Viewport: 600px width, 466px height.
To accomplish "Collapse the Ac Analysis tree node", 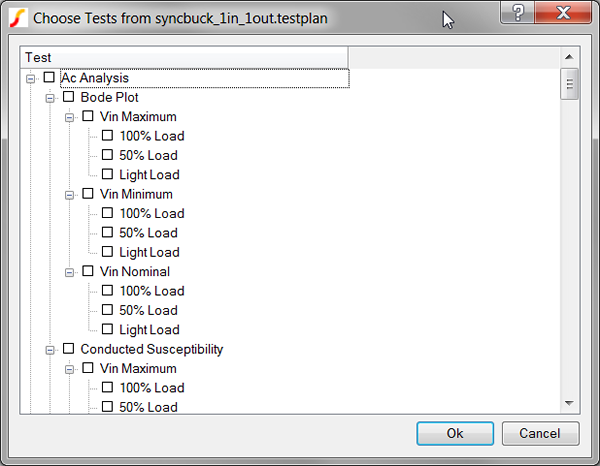I will (x=31, y=79).
